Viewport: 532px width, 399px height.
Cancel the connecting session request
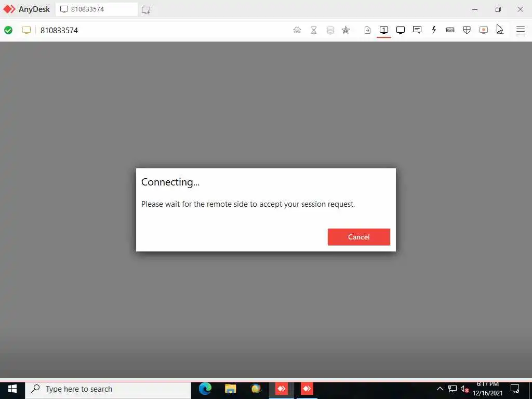tap(358, 237)
